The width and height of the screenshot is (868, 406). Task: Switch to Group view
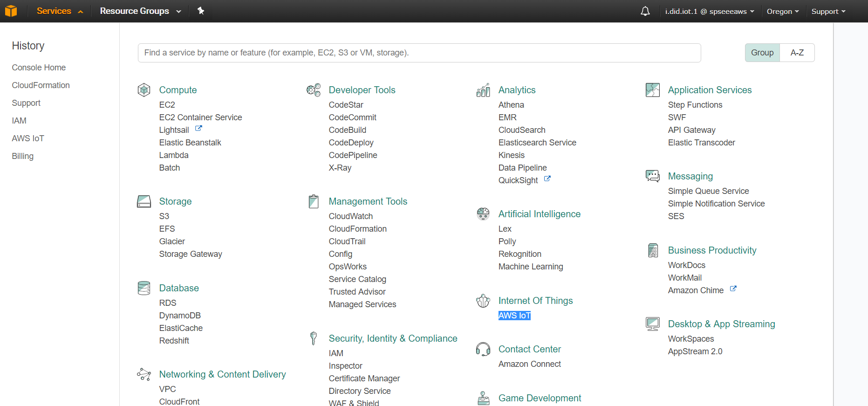point(762,53)
